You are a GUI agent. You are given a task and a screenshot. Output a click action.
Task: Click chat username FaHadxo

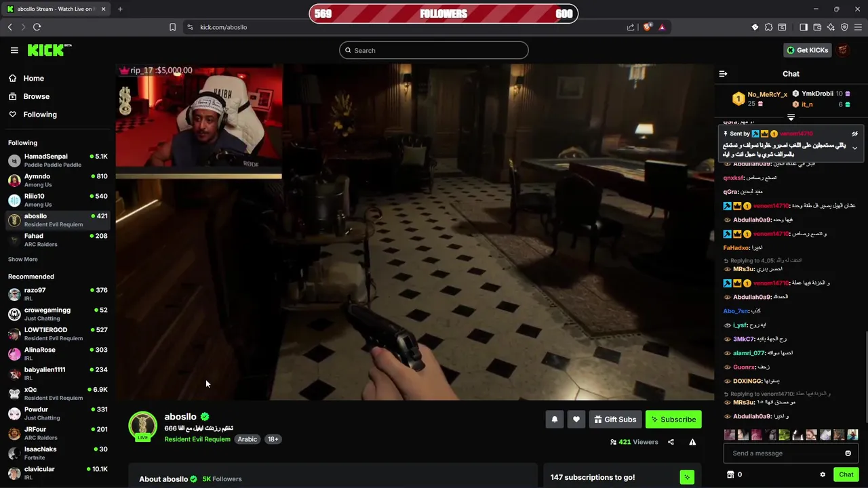[736, 248]
